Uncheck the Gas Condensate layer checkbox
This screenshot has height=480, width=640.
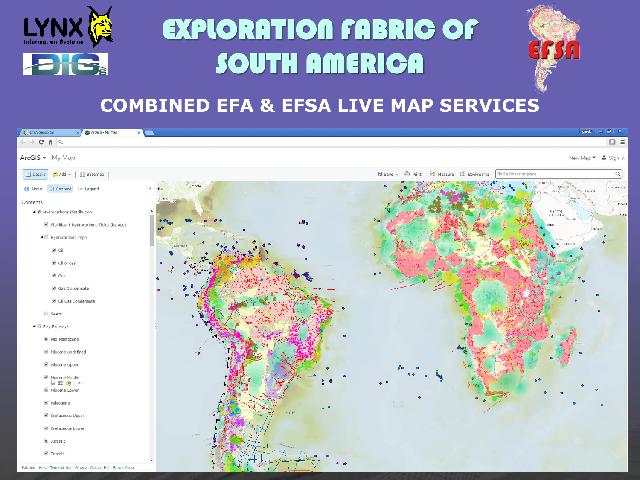pyautogui.click(x=54, y=287)
